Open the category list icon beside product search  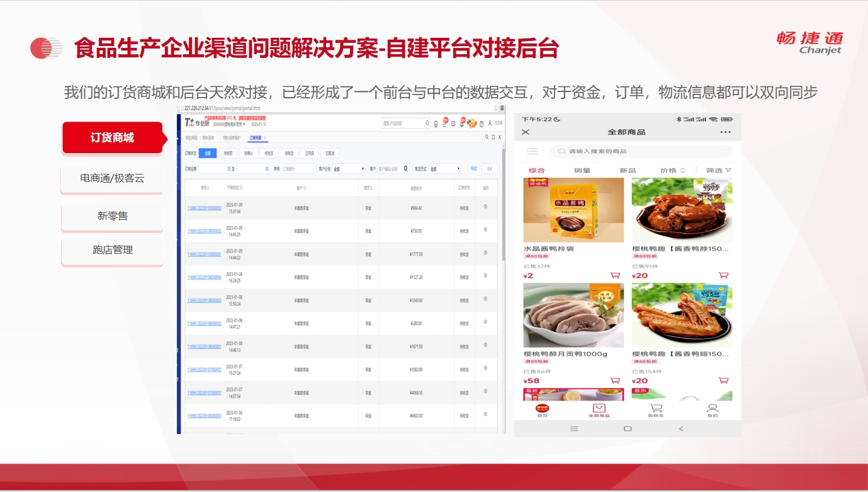pos(533,151)
